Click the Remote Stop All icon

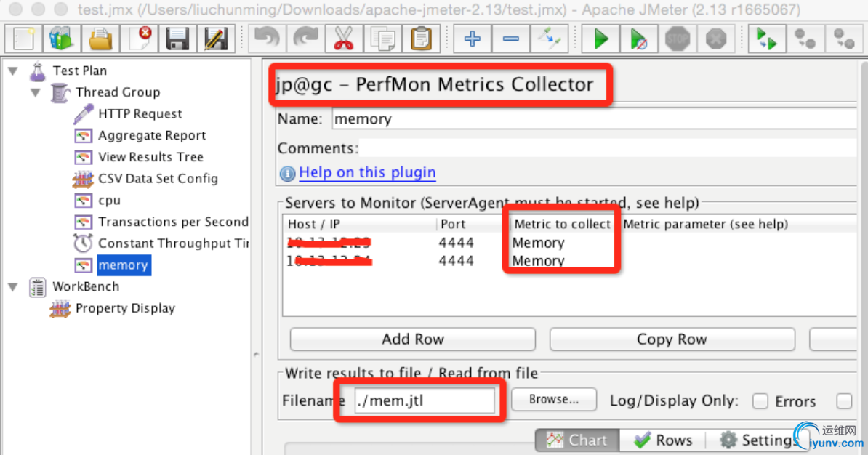(x=805, y=39)
